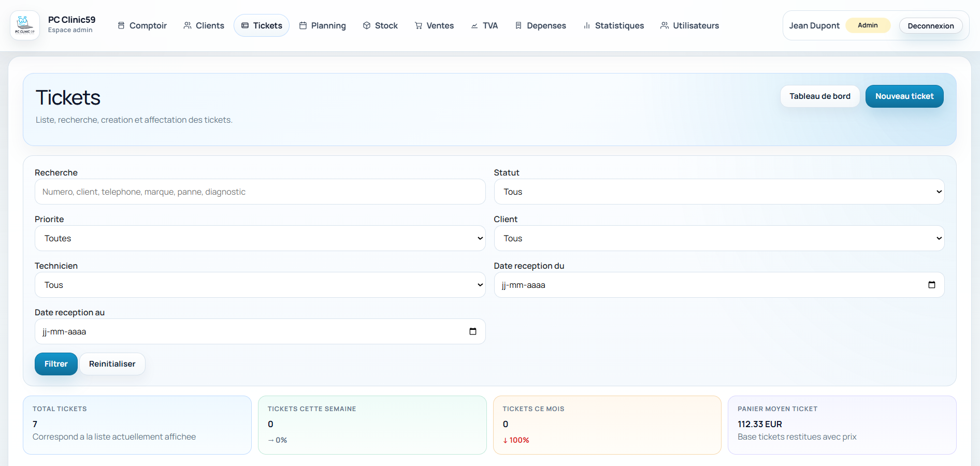Click the Planning calendar icon
The width and height of the screenshot is (980, 466).
click(x=303, y=25)
